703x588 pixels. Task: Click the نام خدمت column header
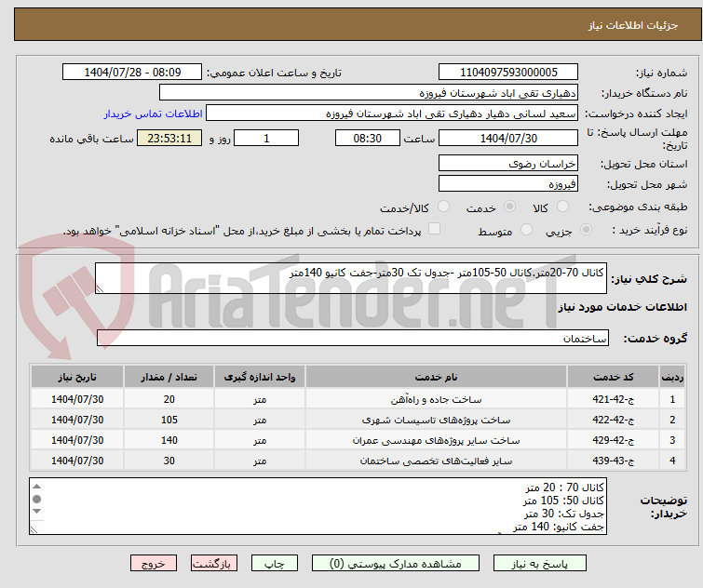[x=436, y=377]
